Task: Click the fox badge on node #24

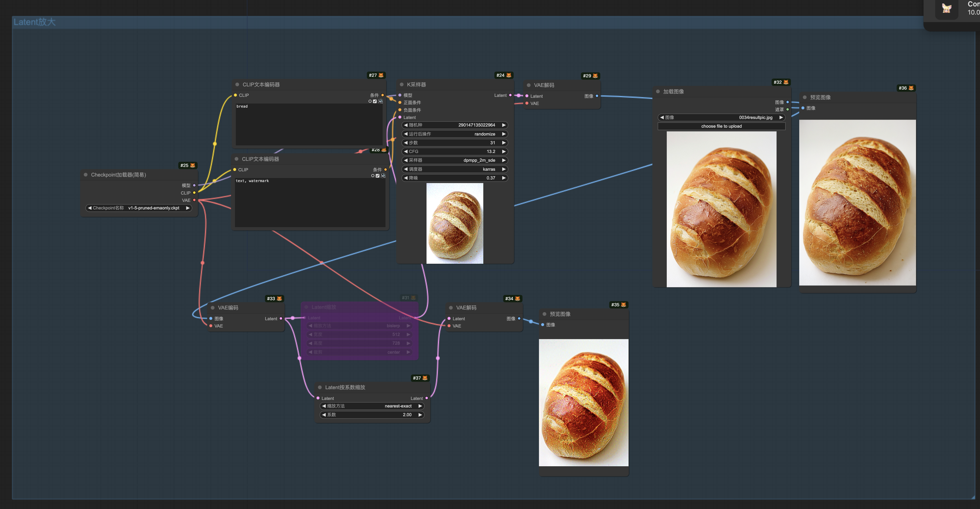Action: (x=509, y=75)
